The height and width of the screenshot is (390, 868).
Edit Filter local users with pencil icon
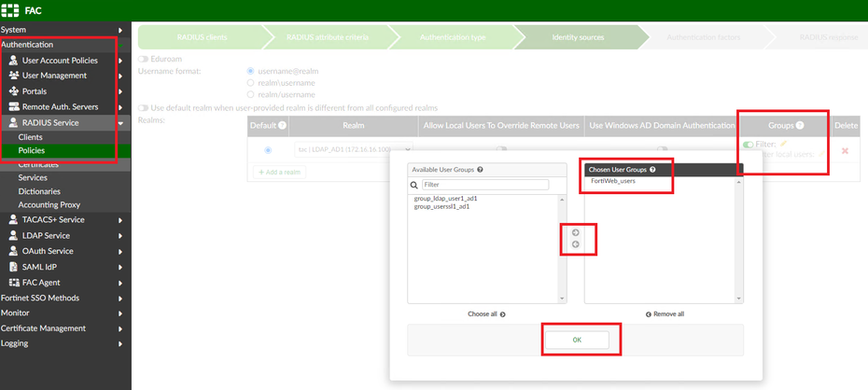point(821,154)
